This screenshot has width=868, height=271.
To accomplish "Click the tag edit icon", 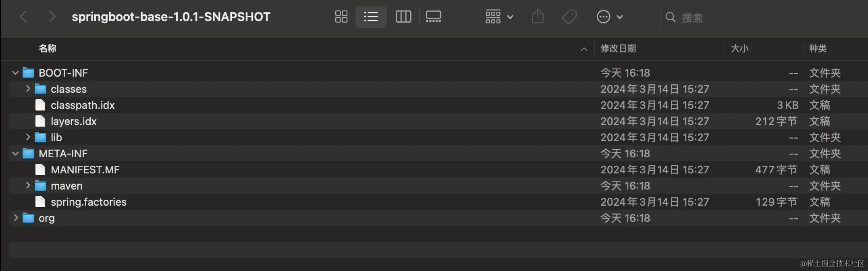I will (x=569, y=17).
